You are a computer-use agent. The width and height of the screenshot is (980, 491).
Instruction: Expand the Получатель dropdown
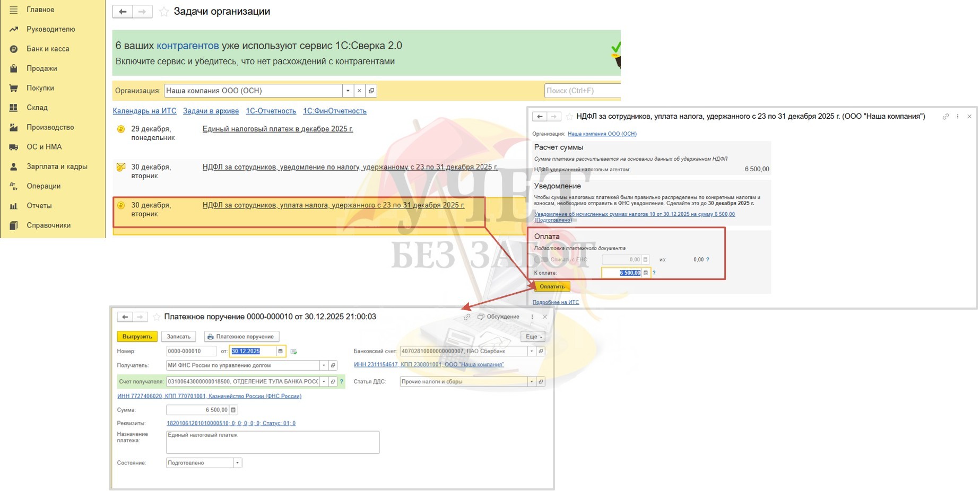[x=324, y=365]
